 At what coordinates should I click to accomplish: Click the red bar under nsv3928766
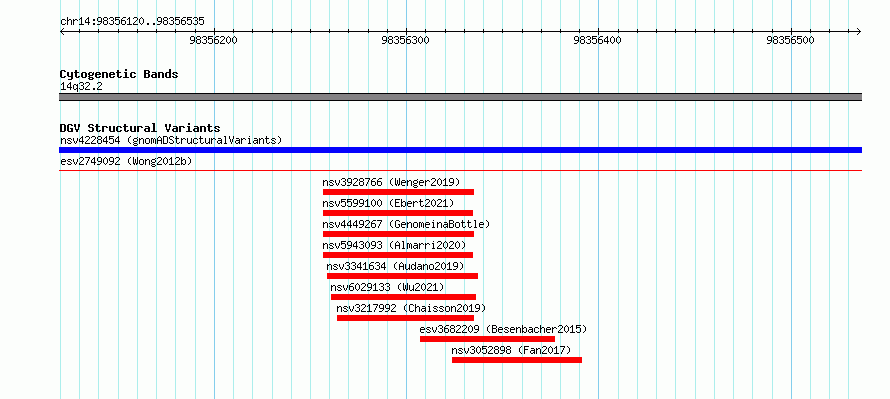[398, 192]
